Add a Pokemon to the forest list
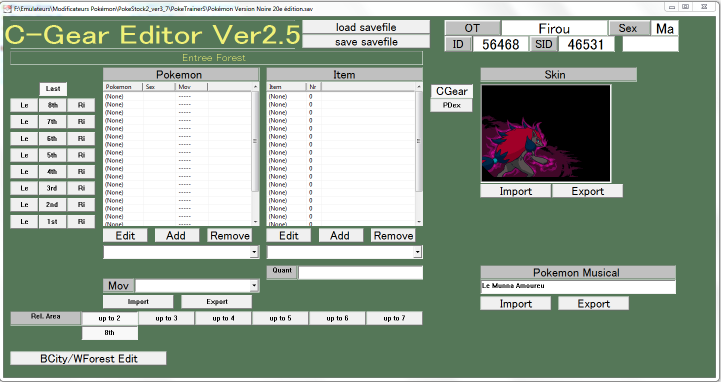 coord(176,235)
